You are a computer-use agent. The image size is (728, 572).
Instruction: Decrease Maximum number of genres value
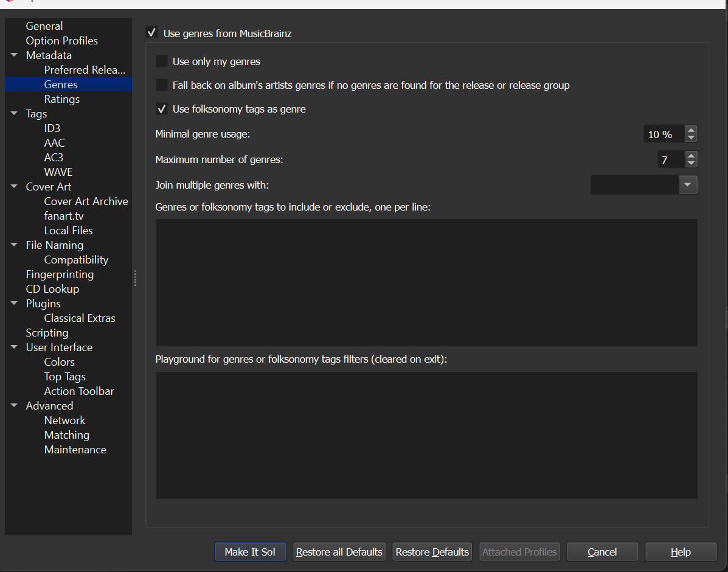[x=691, y=164]
